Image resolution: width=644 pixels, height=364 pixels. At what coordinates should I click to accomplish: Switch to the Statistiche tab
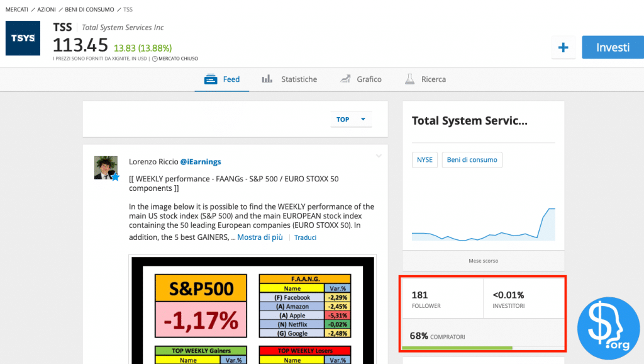point(289,79)
